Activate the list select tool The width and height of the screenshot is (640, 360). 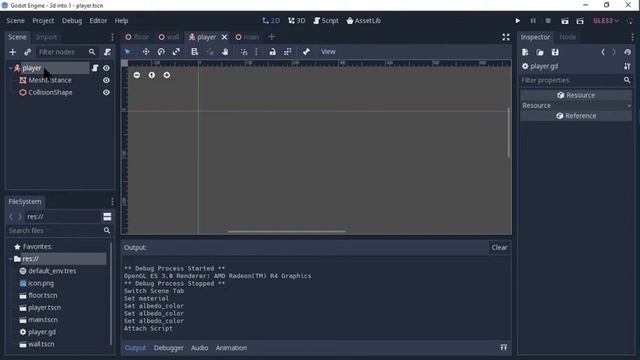pos(194,51)
